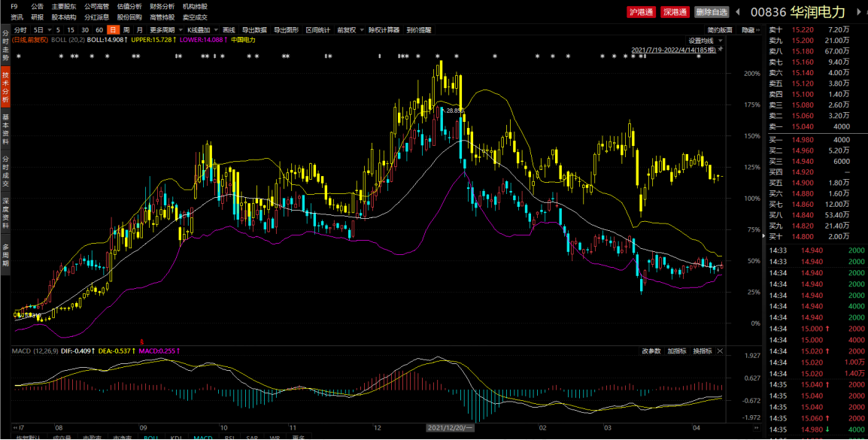This screenshot has width=868, height=440.
Task: Open 分红派息 page
Action: pyautogui.click(x=96, y=17)
